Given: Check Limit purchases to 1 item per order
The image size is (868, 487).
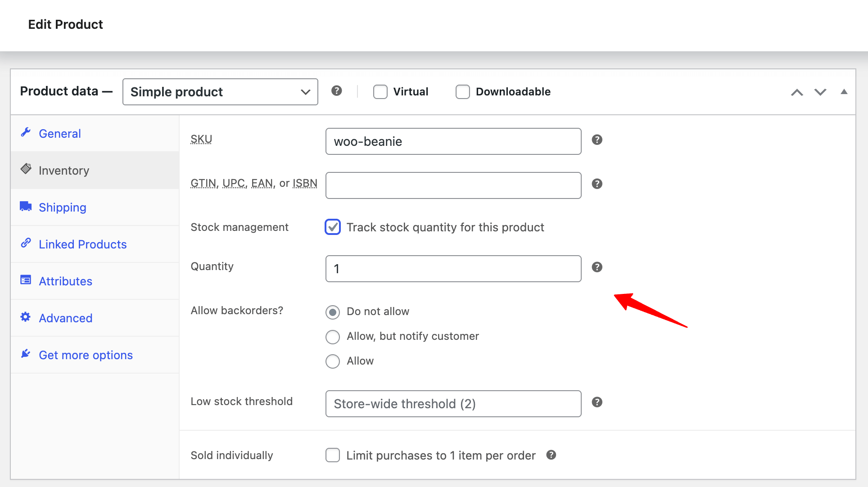Looking at the screenshot, I should click(x=333, y=455).
